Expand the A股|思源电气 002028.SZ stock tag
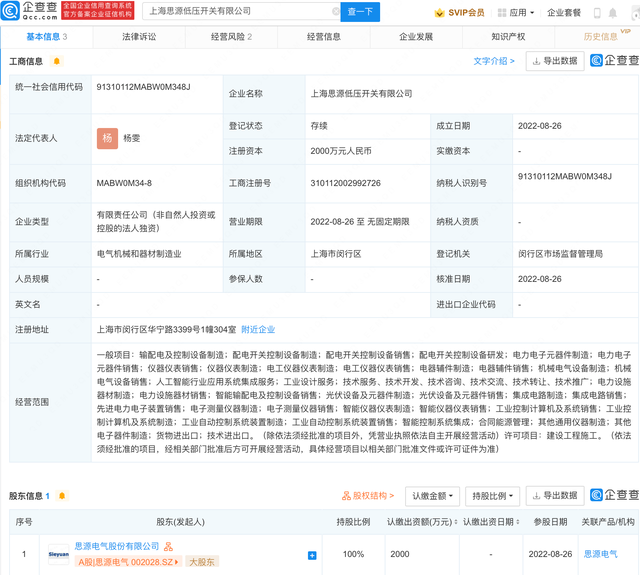This screenshot has width=640, height=575. (x=128, y=562)
